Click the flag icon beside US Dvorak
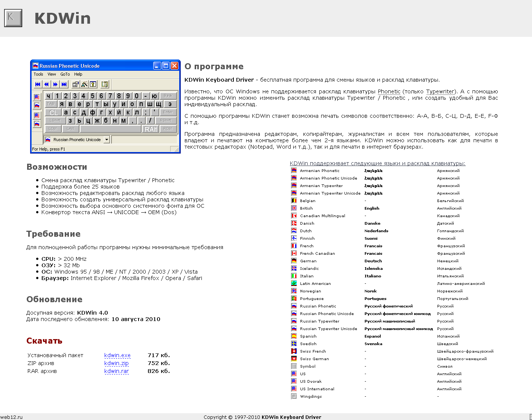Viewport: 532px width, 420px height. (294, 381)
